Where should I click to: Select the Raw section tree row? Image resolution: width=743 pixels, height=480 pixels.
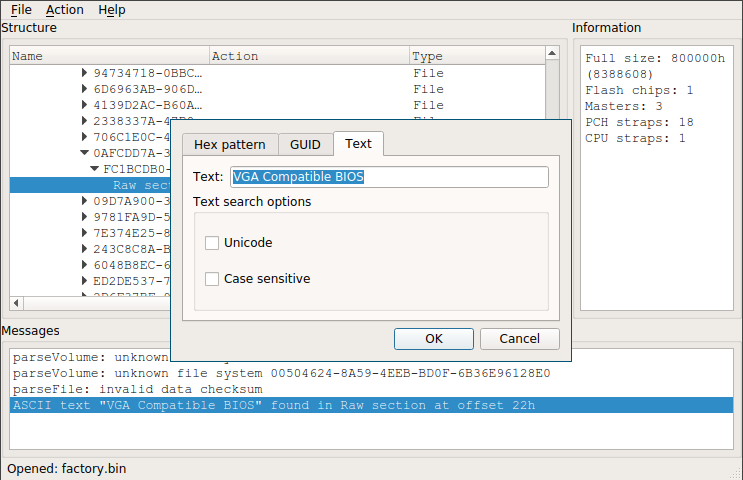90,185
